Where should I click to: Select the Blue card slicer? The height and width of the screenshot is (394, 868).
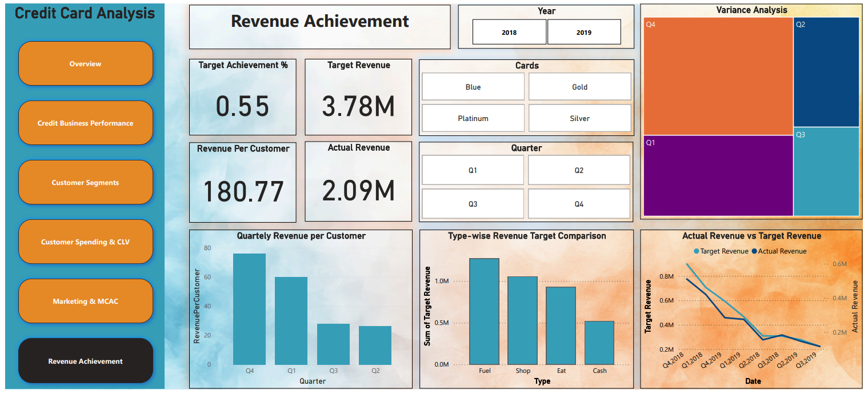click(x=473, y=87)
